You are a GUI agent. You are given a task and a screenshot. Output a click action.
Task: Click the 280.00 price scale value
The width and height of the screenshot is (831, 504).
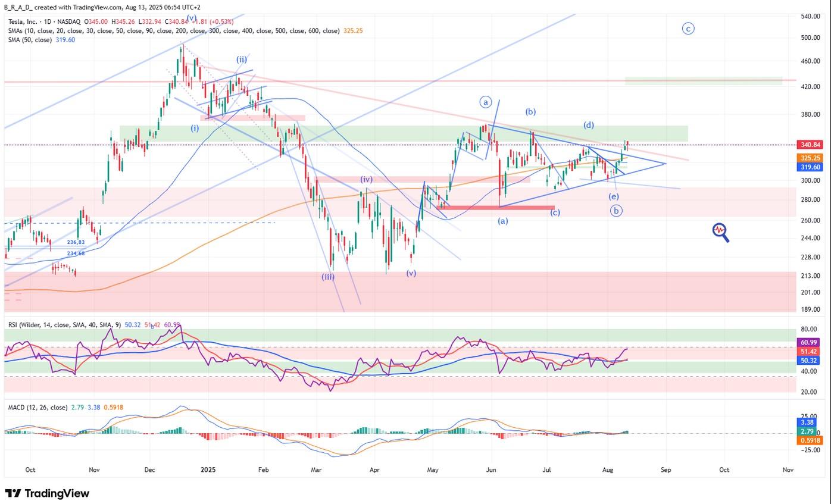(x=810, y=200)
